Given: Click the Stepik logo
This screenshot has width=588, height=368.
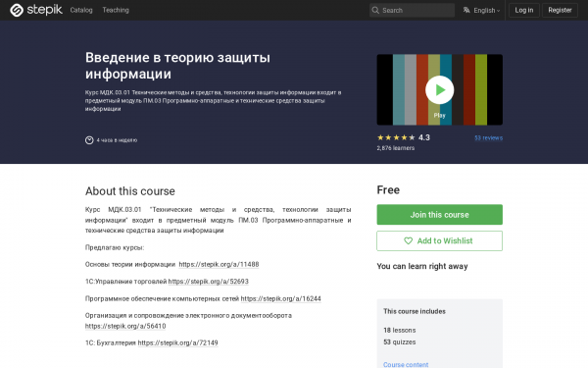Looking at the screenshot, I should coord(36,10).
